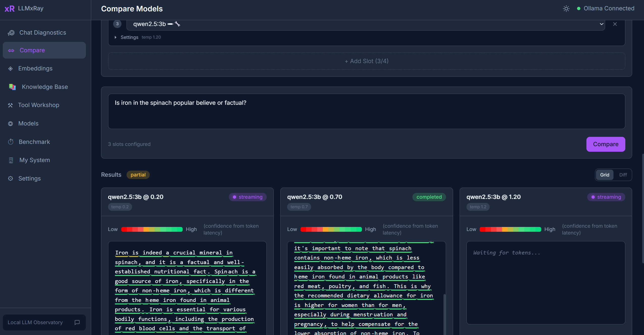
Task: Open the Settings sidebar item
Action: click(x=29, y=178)
